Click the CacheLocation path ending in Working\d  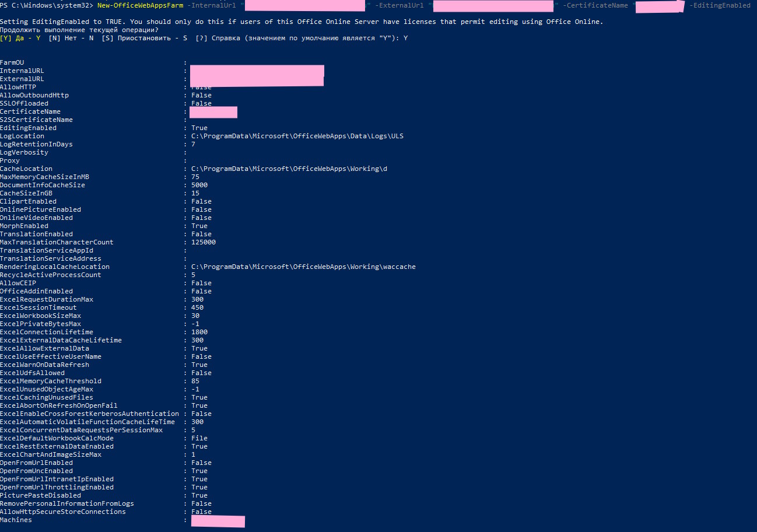point(289,169)
